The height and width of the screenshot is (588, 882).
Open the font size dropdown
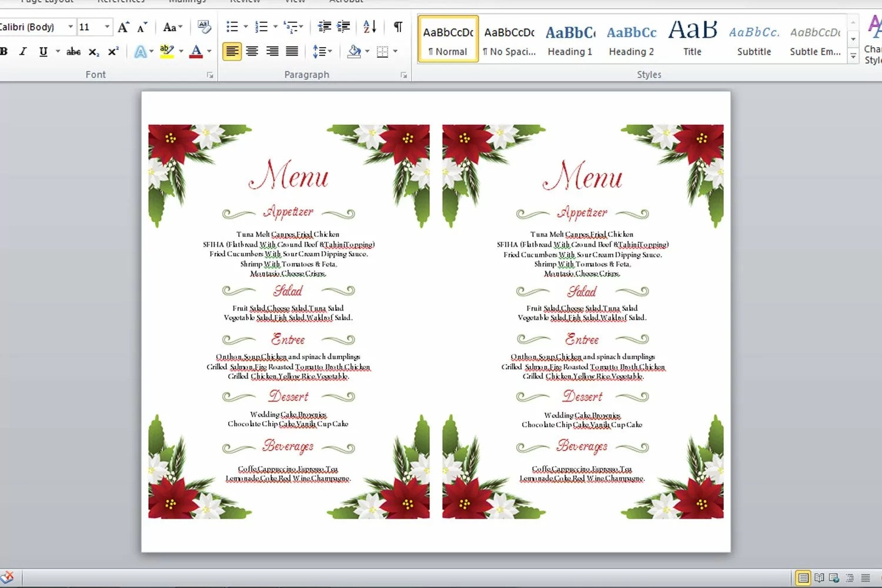107,27
